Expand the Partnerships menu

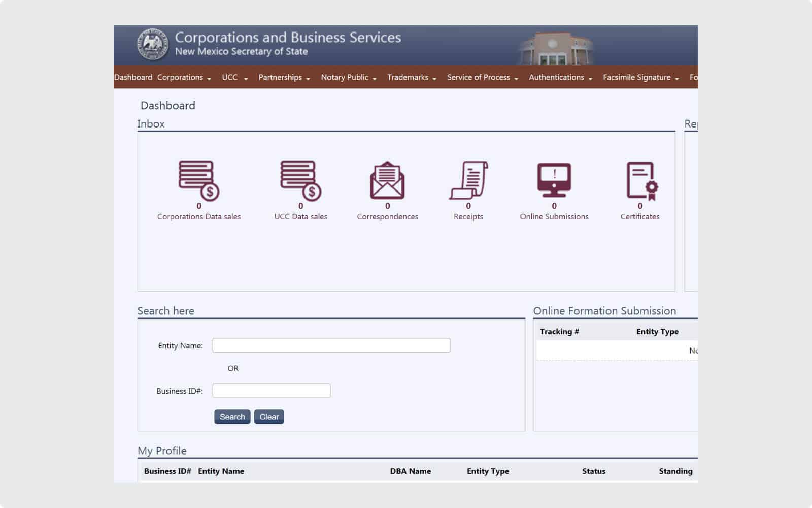(284, 77)
